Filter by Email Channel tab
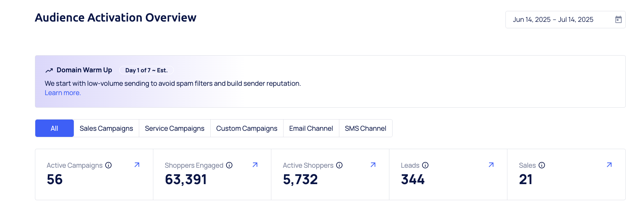This screenshot has width=644, height=205. pyautogui.click(x=311, y=128)
